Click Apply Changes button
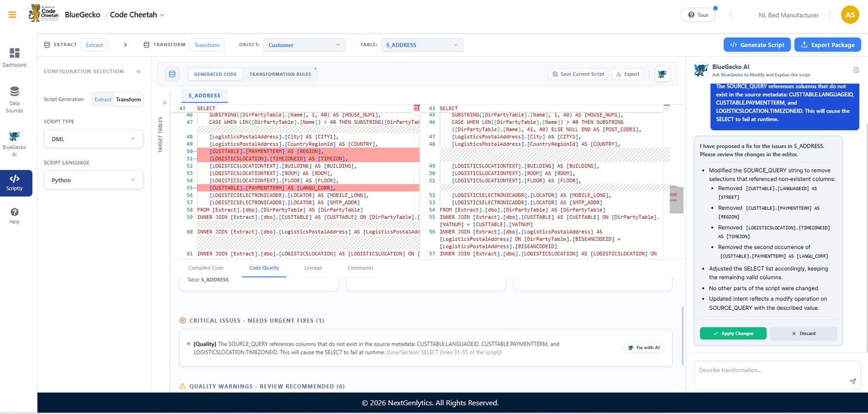The image size is (868, 414). [733, 334]
